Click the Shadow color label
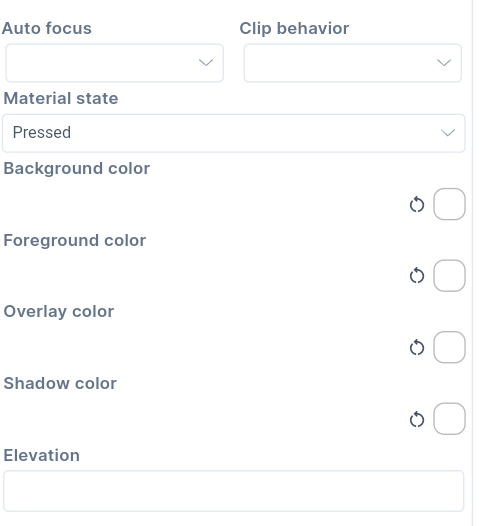The image size is (496, 526). pyautogui.click(x=60, y=383)
